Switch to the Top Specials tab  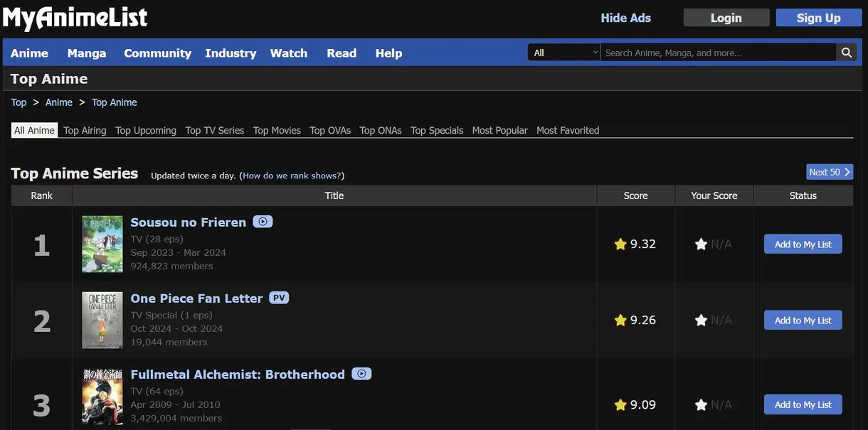[437, 130]
